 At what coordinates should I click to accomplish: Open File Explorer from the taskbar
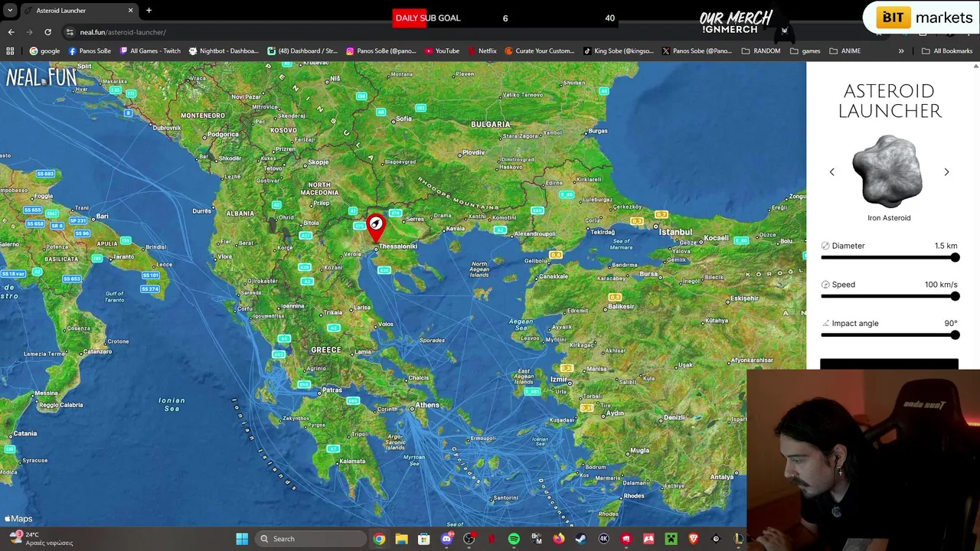pos(401,539)
